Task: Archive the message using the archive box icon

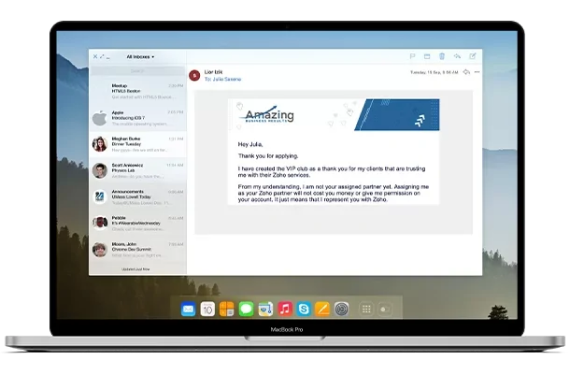Action: tap(427, 56)
